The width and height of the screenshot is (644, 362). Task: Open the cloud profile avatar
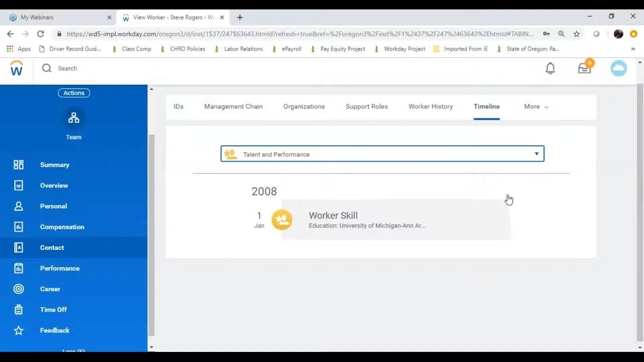click(618, 68)
